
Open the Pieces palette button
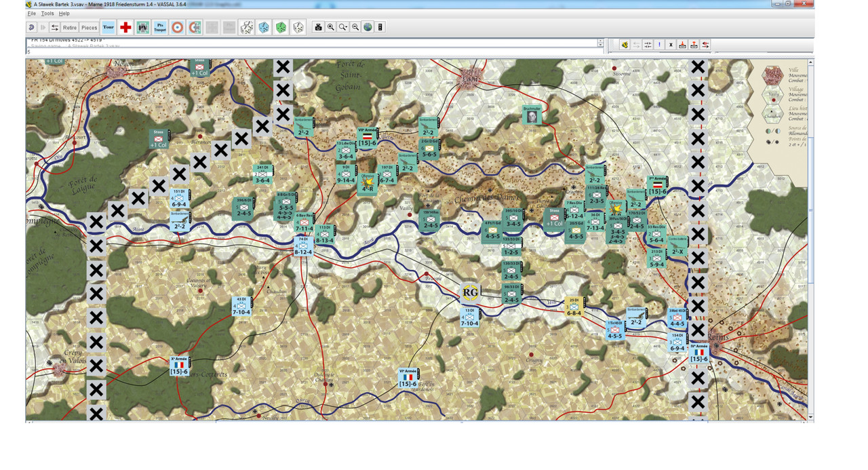[90, 27]
